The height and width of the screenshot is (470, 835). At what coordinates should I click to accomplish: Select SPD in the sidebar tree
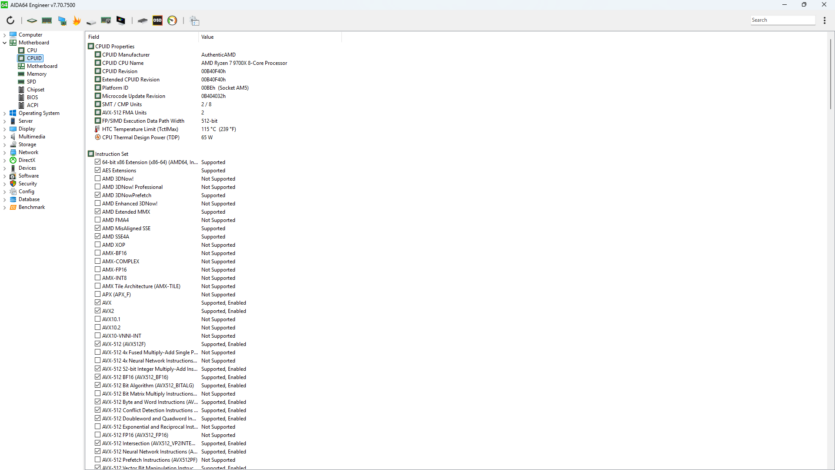(x=31, y=82)
